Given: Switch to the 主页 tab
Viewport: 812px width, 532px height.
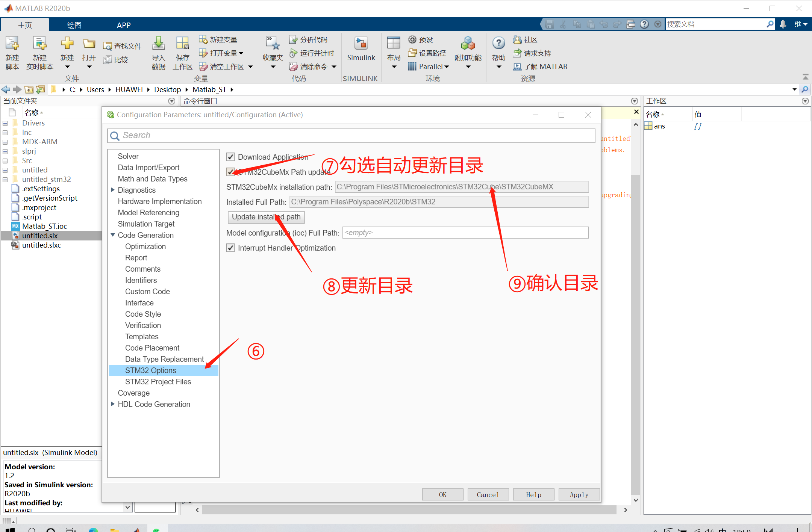Looking at the screenshot, I should pyautogui.click(x=25, y=25).
